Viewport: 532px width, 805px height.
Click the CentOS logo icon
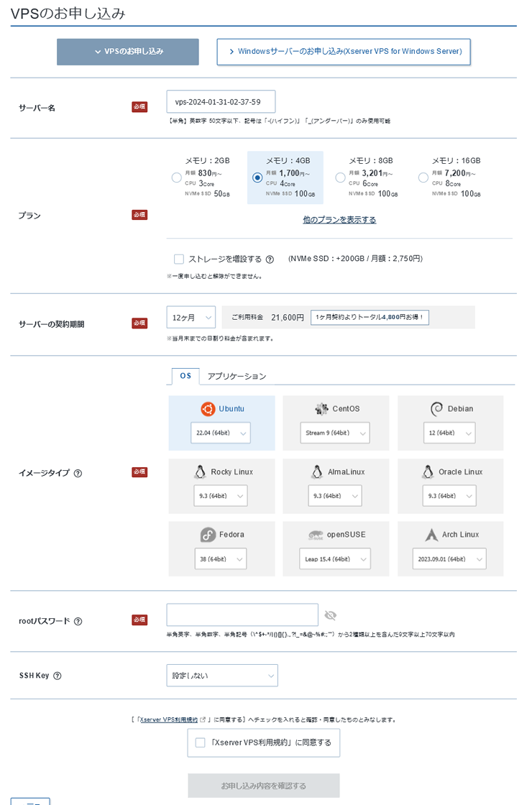[x=321, y=409]
